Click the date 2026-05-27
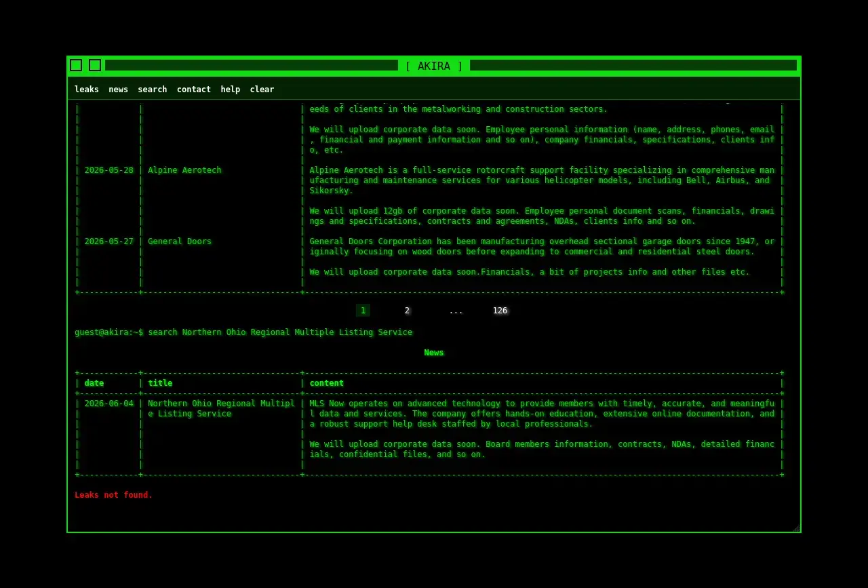 tap(109, 241)
